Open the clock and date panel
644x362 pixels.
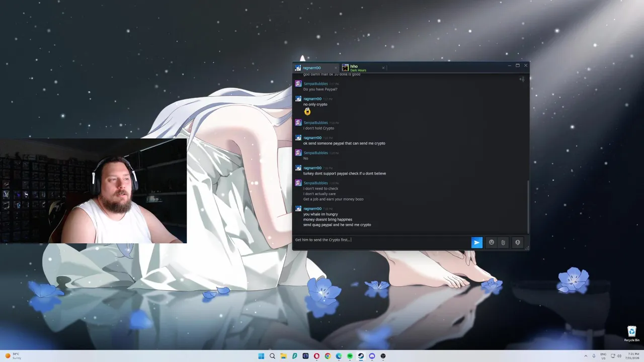(x=632, y=356)
